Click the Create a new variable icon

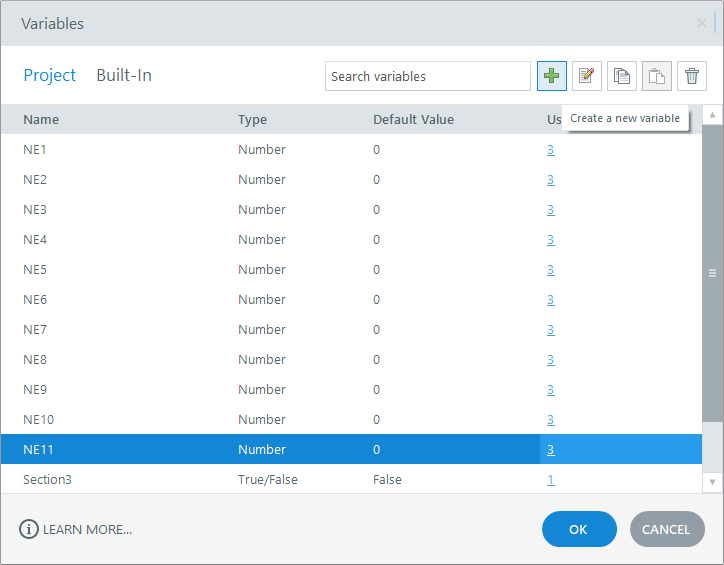551,76
